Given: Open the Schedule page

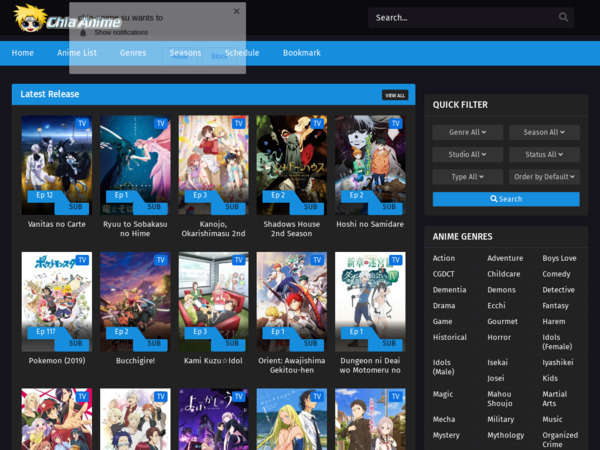Looking at the screenshot, I should (x=242, y=53).
